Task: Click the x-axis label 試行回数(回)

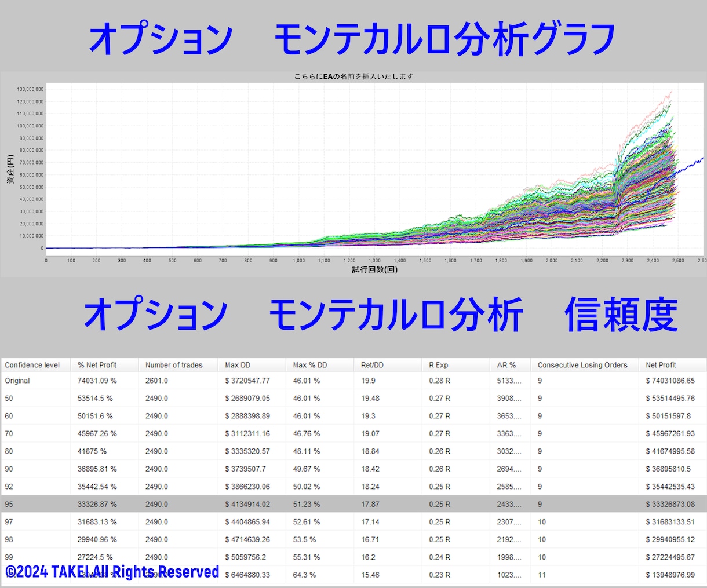Action: click(375, 269)
